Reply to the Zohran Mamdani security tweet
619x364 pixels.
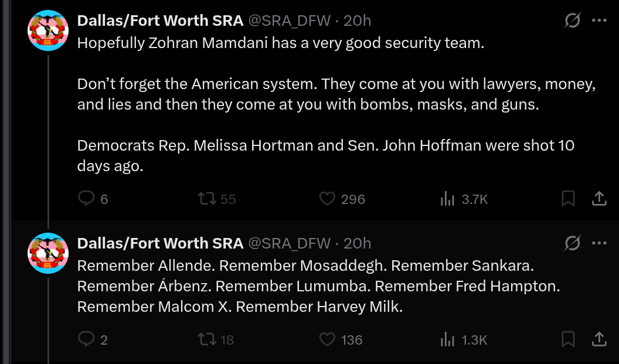pyautogui.click(x=87, y=199)
